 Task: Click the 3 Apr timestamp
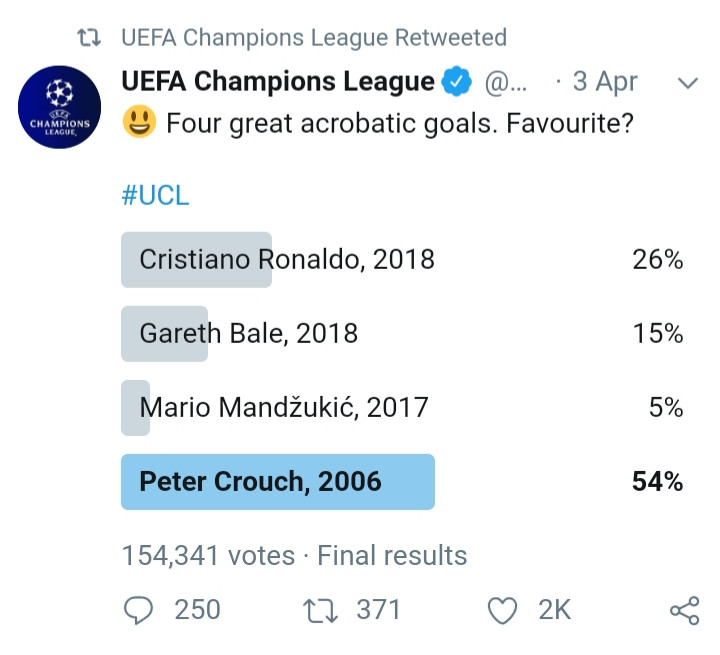point(603,82)
